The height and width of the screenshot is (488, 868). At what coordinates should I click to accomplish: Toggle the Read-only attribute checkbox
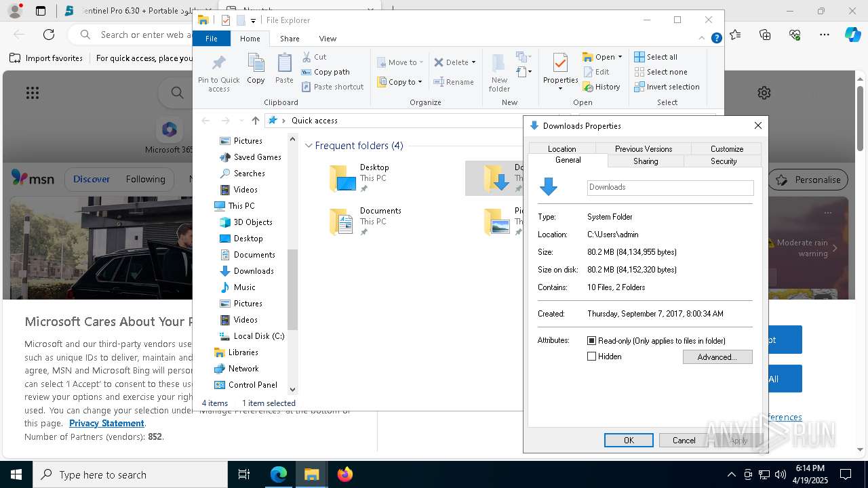[591, 341]
